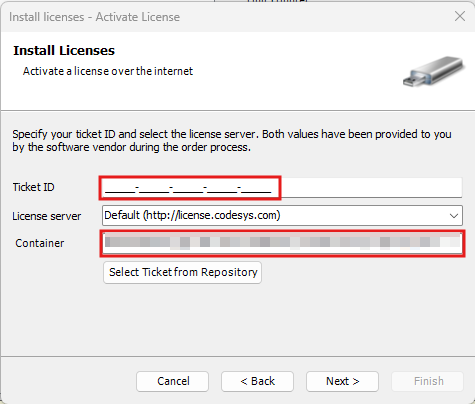This screenshot has width=475, height=404.
Task: Click the Activate a license over the internet subtitle
Action: coord(108,71)
